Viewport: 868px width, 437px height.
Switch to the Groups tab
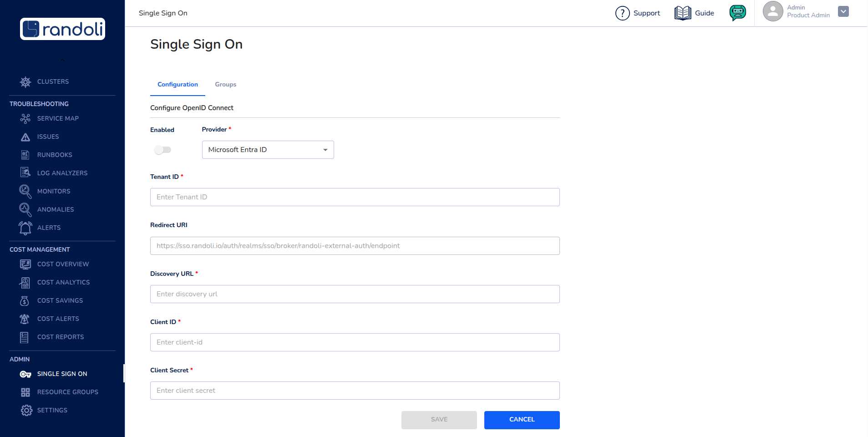point(225,84)
